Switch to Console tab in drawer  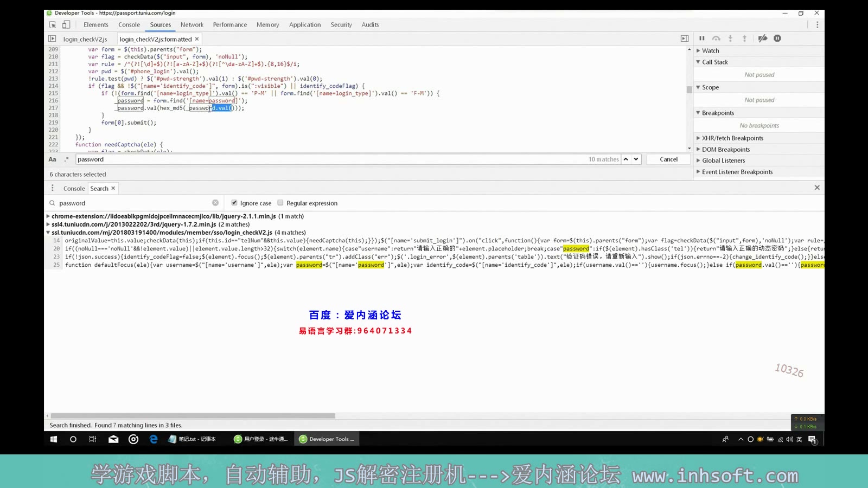pos(74,189)
